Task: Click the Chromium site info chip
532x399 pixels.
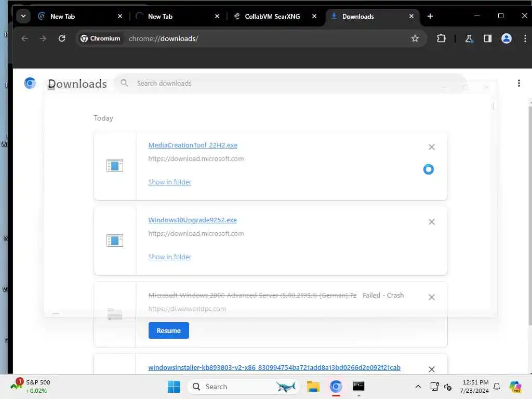Action: pyautogui.click(x=100, y=38)
